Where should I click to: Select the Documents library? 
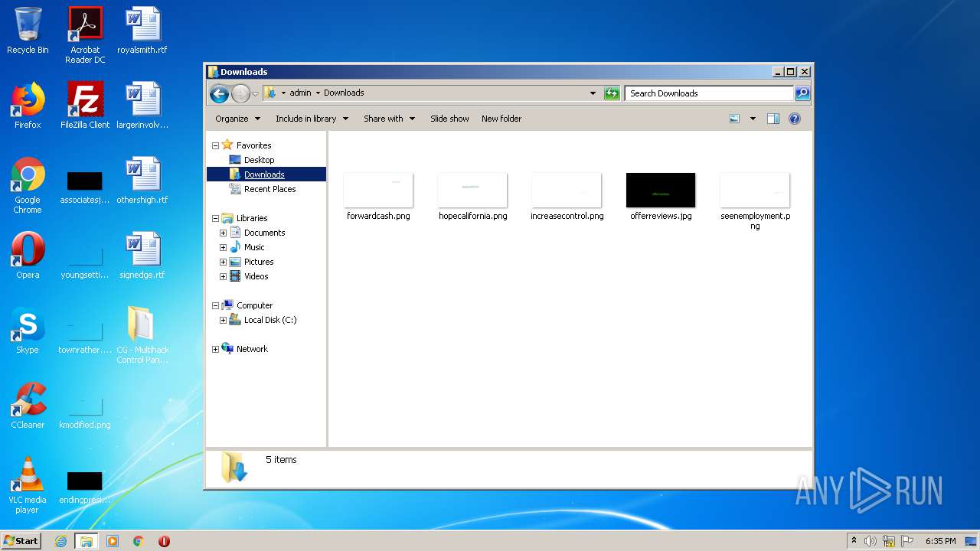(x=264, y=233)
